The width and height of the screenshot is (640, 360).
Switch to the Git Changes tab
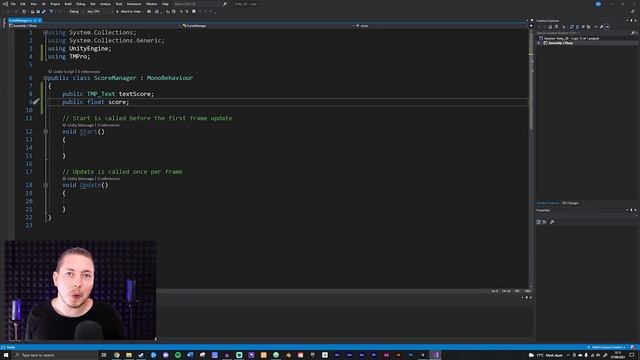(570, 203)
